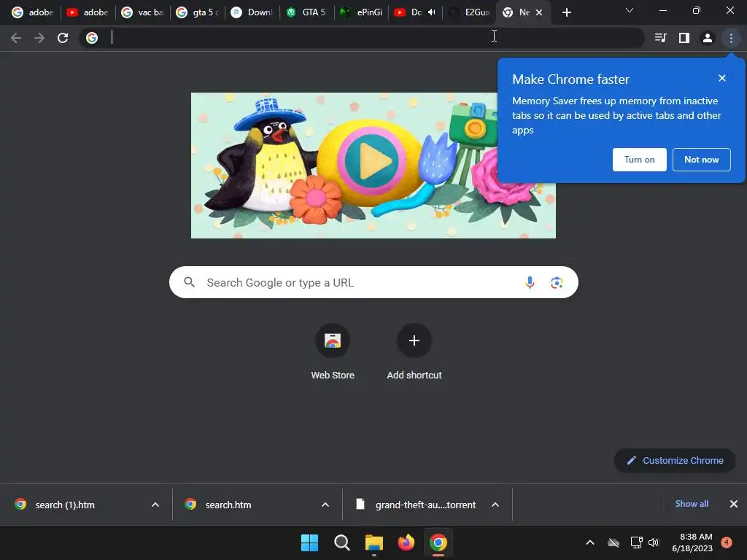
Task: Open the clock and date flyout
Action: [692, 542]
